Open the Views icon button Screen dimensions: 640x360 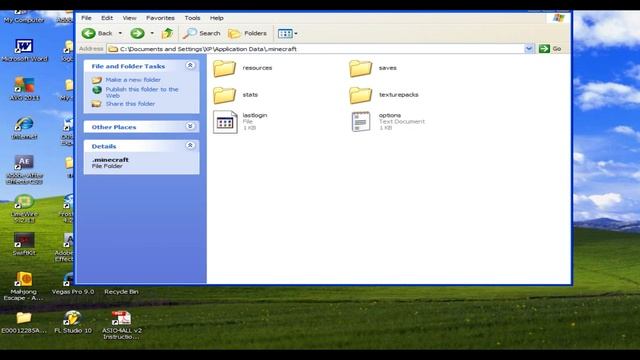pos(285,33)
